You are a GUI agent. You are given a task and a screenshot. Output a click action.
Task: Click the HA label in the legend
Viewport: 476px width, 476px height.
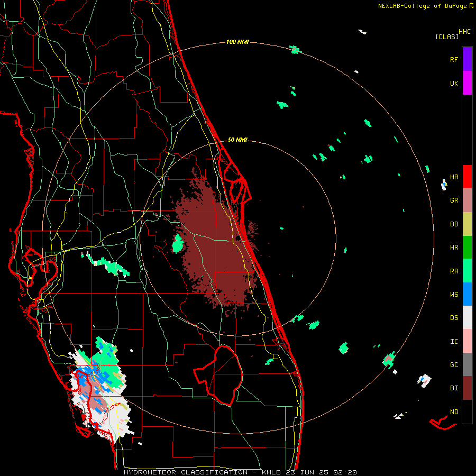454,177
